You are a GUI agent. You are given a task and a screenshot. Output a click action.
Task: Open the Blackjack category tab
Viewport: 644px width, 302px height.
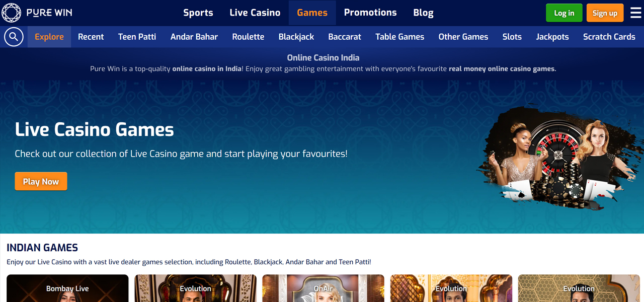click(x=296, y=37)
